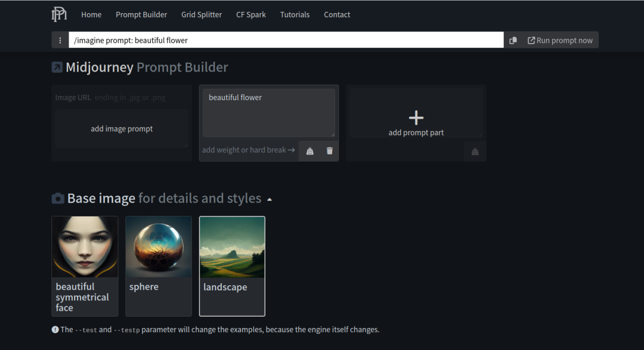Viewport: 644px width, 350px height.
Task: Click the add weight or hard break field
Action: [249, 150]
